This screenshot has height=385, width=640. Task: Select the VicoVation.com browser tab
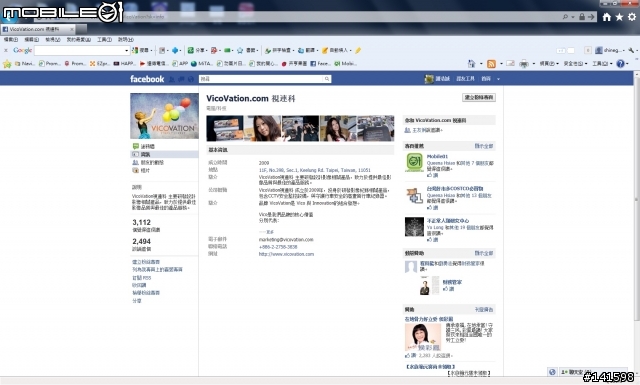[x=38, y=29]
